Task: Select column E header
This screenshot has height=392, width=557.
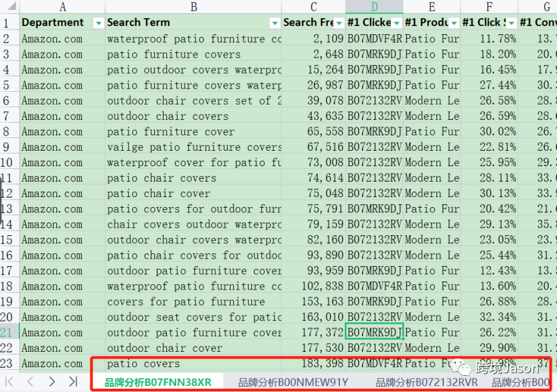Action: click(432, 7)
